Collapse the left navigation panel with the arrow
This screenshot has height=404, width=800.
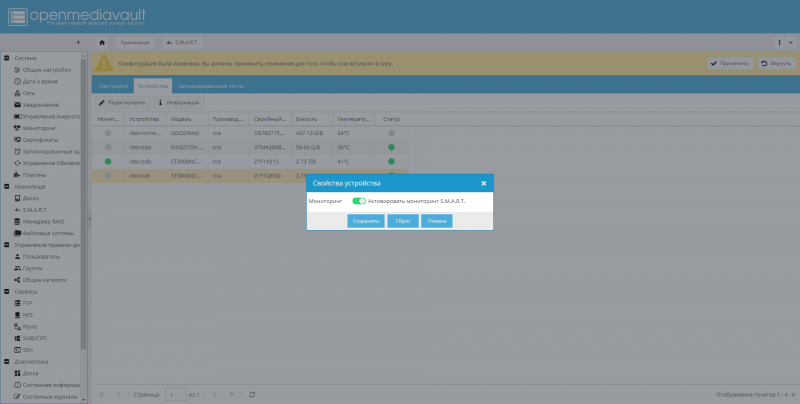[x=78, y=42]
